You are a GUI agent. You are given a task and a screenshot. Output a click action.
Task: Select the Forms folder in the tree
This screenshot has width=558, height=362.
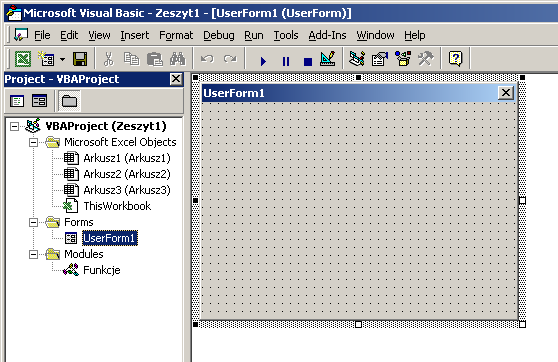79,222
